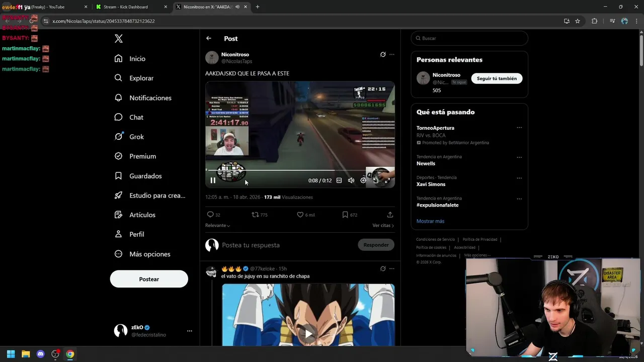Click Mostrar más trends link
This screenshot has width=644, height=362.
pos(430,221)
